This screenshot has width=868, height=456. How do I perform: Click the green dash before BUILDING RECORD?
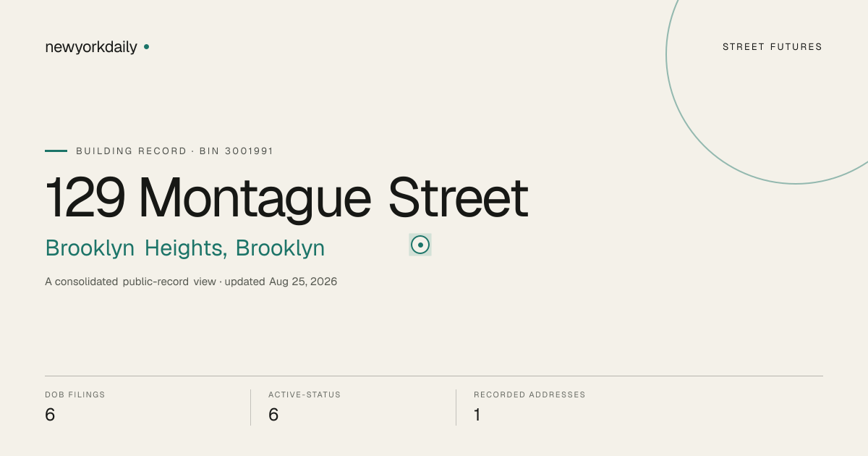point(56,151)
